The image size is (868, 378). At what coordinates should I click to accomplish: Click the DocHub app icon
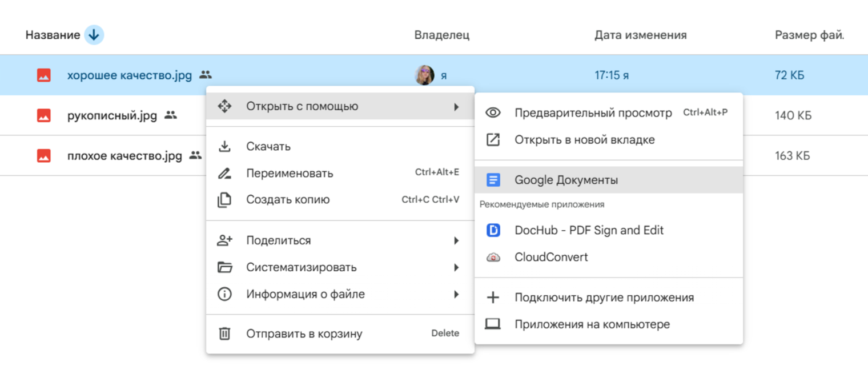tap(493, 230)
